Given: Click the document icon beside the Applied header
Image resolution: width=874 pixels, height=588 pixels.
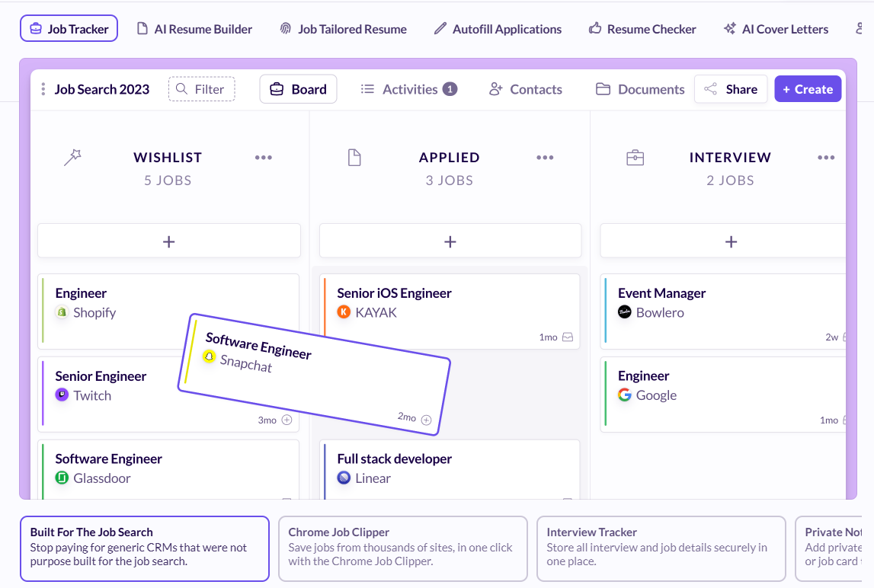Looking at the screenshot, I should [x=354, y=157].
